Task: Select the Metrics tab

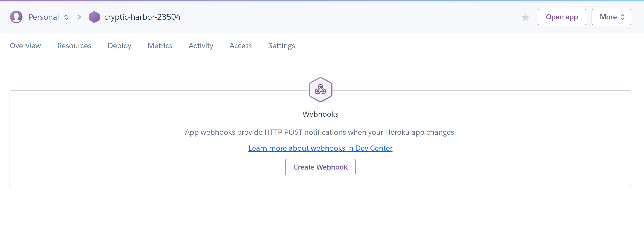Action: coord(160,45)
